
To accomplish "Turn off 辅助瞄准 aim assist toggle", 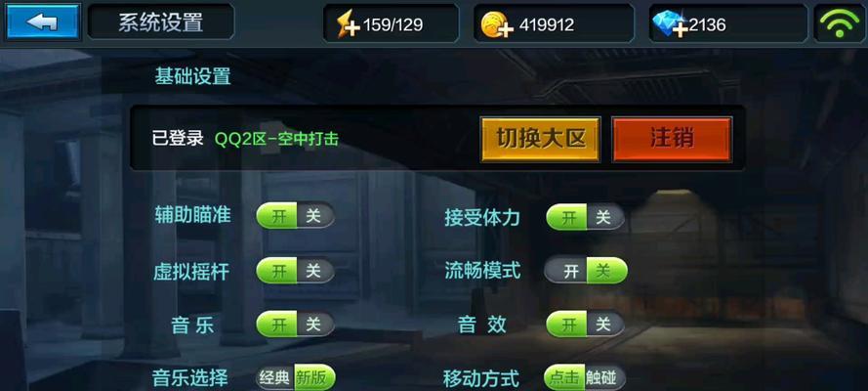I will coord(313,215).
